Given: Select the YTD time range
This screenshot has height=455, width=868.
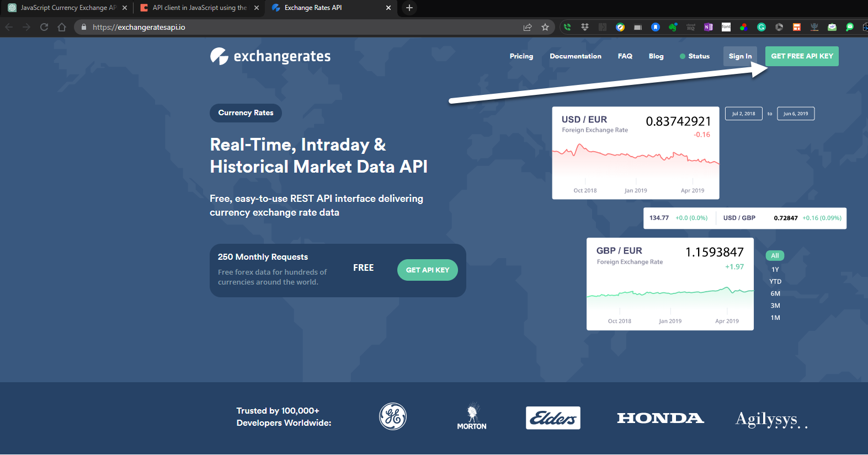Looking at the screenshot, I should click(x=775, y=282).
